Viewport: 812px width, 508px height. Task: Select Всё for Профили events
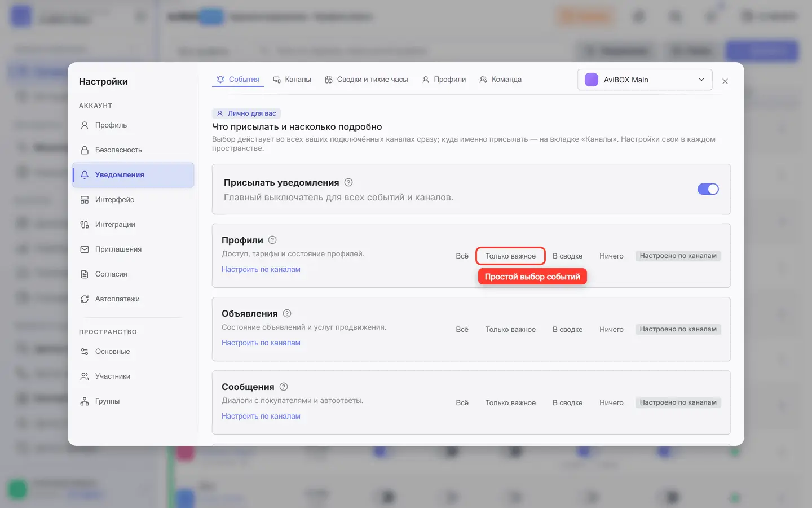coord(462,256)
